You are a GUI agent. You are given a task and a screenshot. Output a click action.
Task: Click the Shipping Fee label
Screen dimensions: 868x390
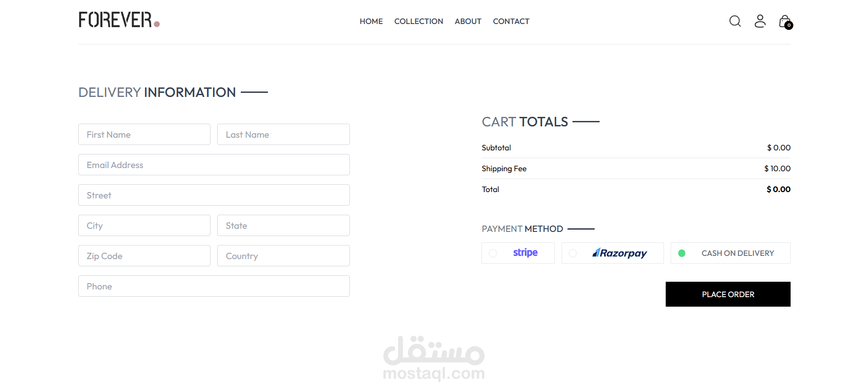pyautogui.click(x=504, y=169)
